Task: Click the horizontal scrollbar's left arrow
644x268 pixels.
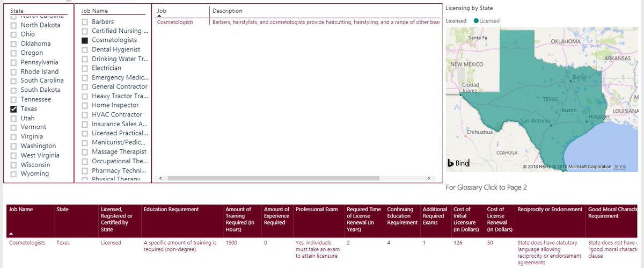Action: click(x=159, y=178)
